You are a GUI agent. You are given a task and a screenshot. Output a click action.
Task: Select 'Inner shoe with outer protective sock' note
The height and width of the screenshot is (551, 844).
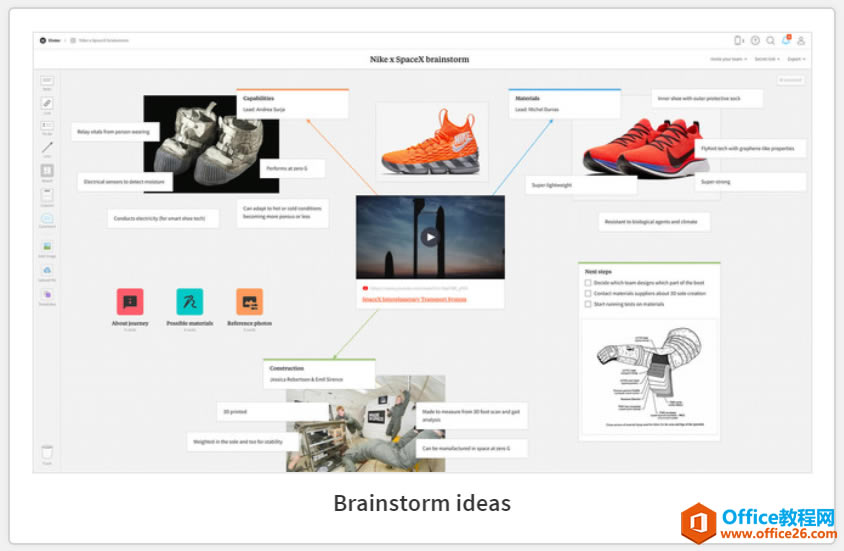click(707, 98)
